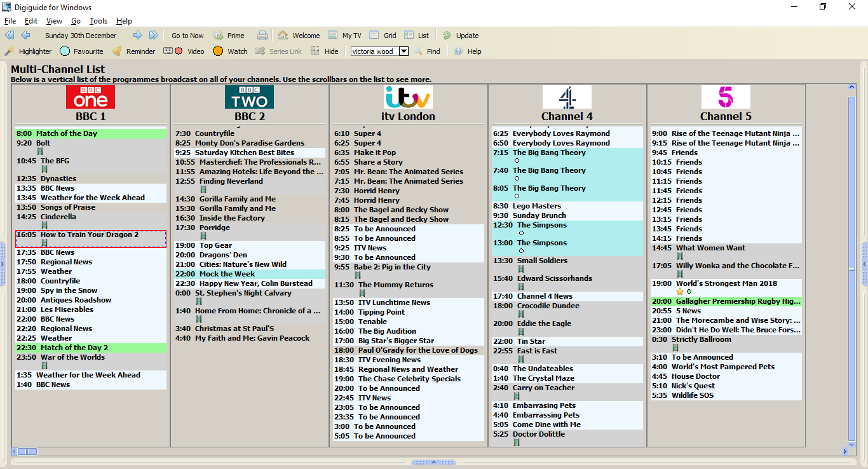868x469 pixels.
Task: Open the victoria wood search dropdown arrow
Action: pos(403,51)
